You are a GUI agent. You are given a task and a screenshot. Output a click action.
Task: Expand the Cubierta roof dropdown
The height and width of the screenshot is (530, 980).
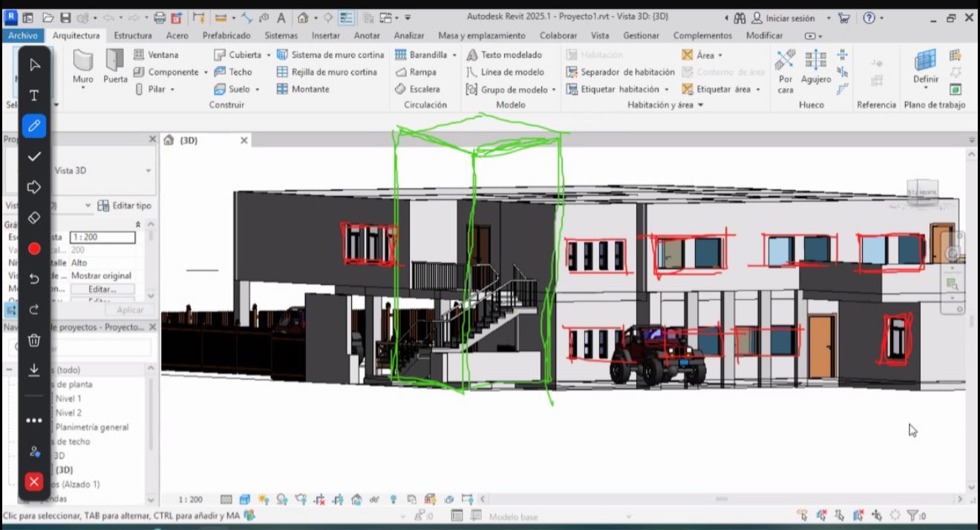269,55
